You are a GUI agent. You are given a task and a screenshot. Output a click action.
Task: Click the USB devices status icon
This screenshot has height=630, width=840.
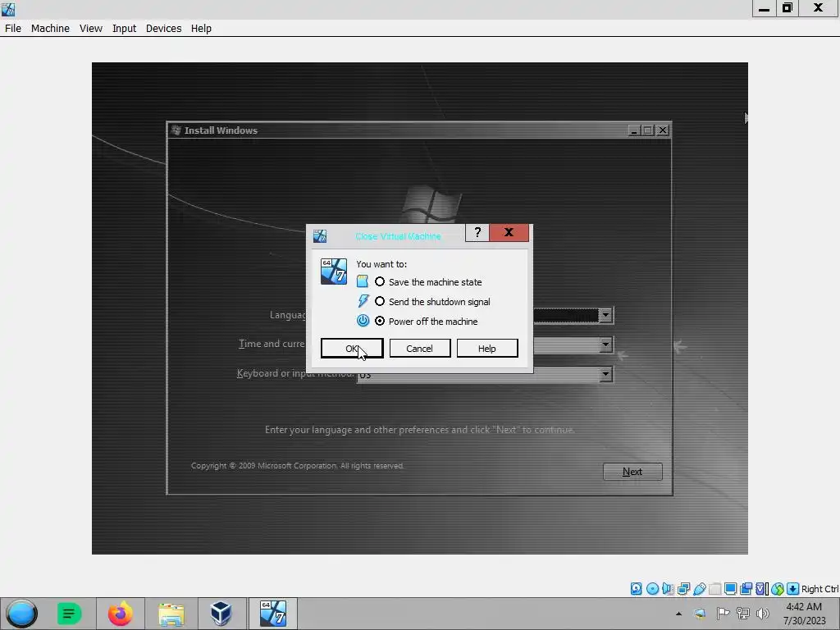pyautogui.click(x=699, y=589)
